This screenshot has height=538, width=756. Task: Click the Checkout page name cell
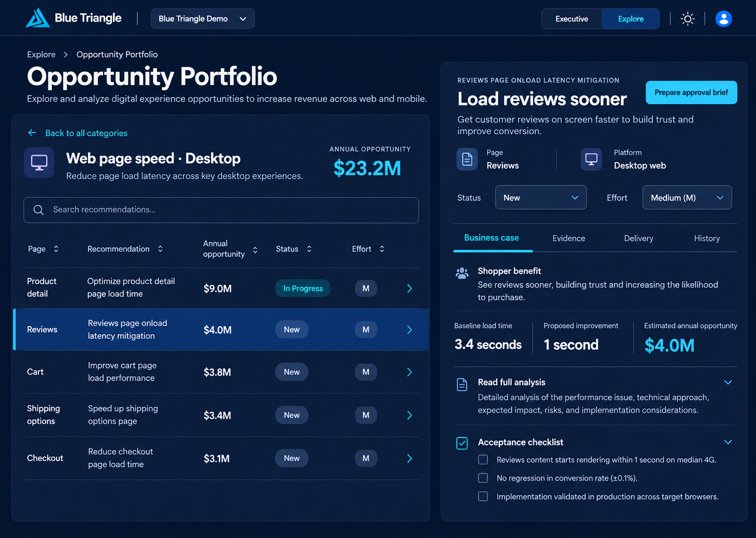[x=45, y=458]
